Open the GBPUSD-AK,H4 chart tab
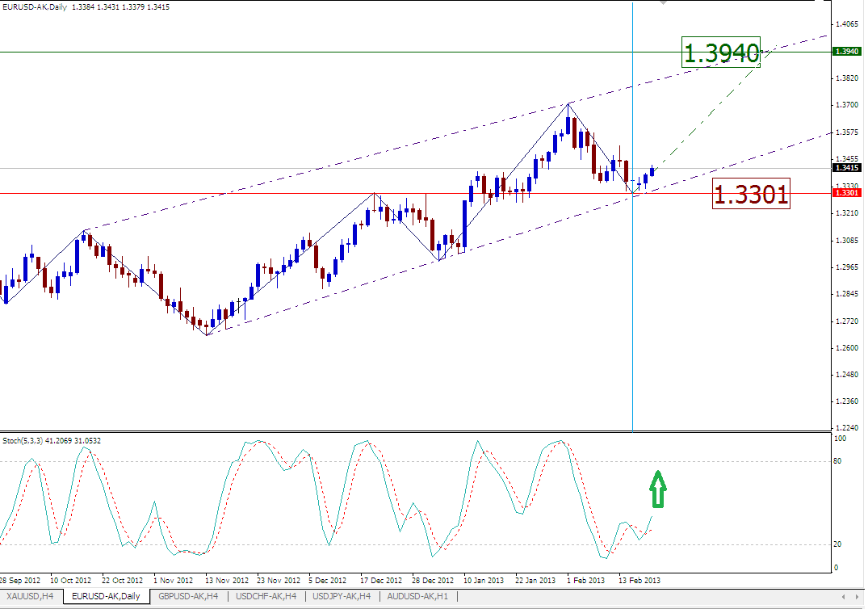This screenshot has width=868, height=609. coord(187,596)
